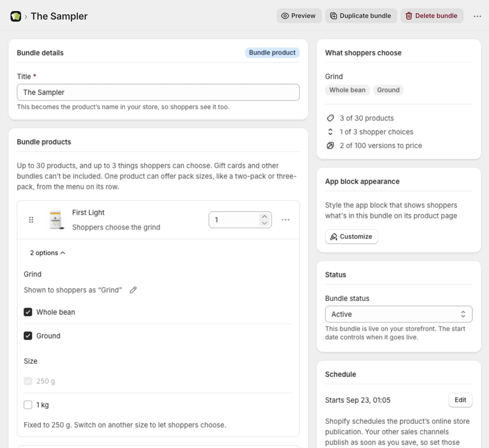The image size is (489, 448).
Task: Increase First Light quantity with up arrow
Action: tap(265, 216)
